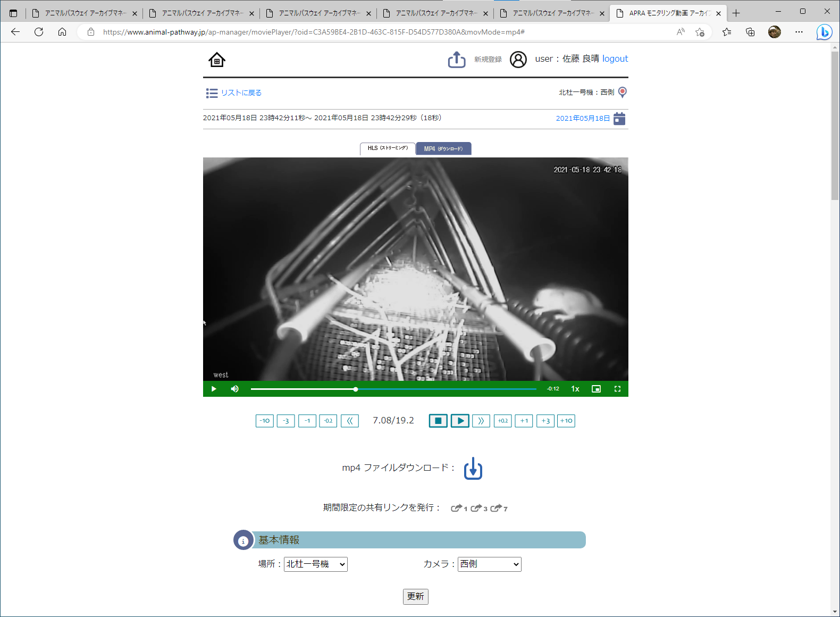
Task: Issue 3-day share link
Action: [479, 508]
